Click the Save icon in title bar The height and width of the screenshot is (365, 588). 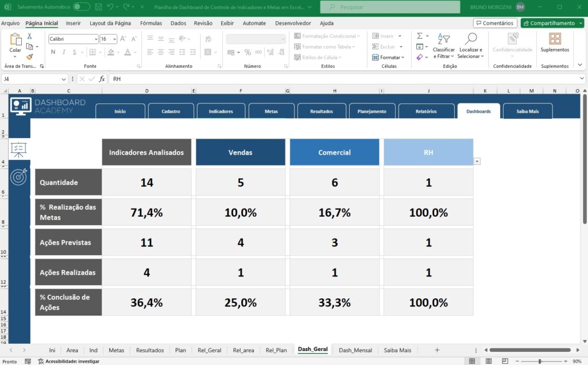click(x=98, y=7)
